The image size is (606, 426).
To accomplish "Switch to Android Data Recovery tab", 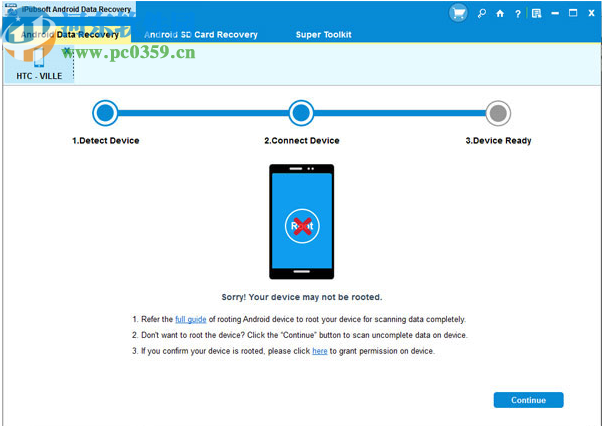I will pyautogui.click(x=70, y=35).
